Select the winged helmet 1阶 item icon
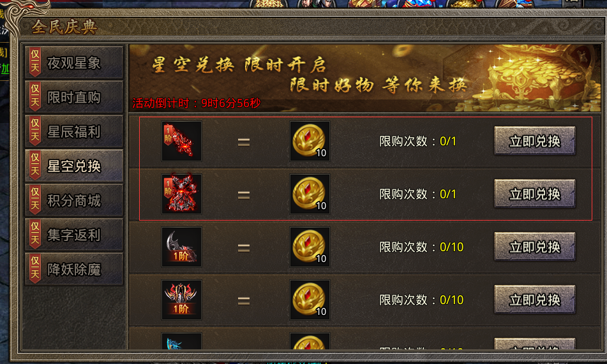The width and height of the screenshot is (607, 364). [181, 300]
